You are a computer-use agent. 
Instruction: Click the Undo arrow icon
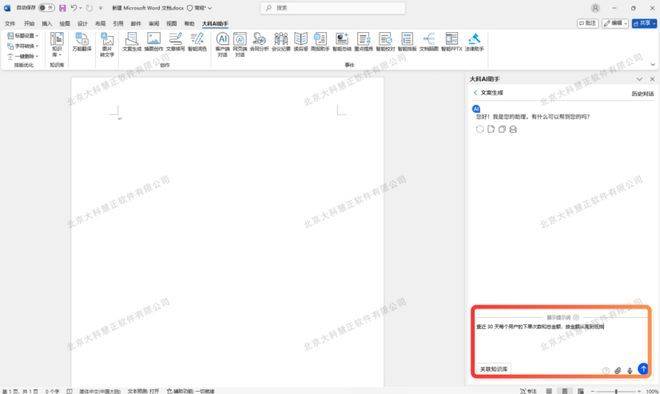pyautogui.click(x=74, y=8)
